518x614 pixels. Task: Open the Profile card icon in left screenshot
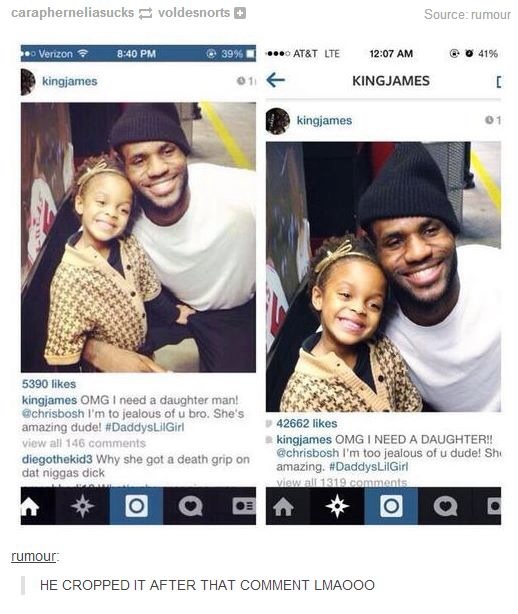coord(244,506)
